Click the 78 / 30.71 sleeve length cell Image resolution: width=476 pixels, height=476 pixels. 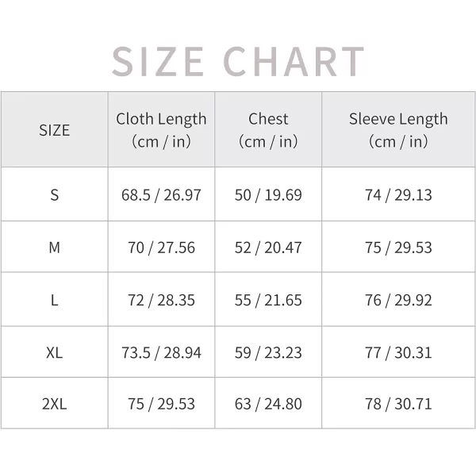tap(398, 404)
